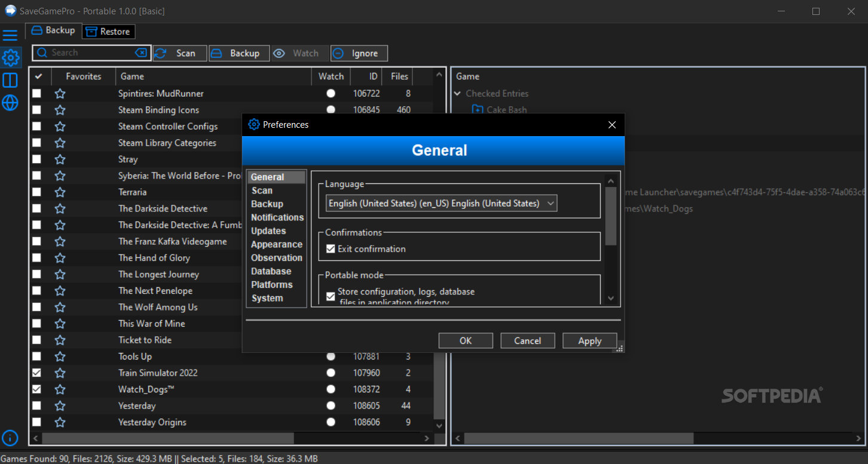Toggle Store configuration in application directory

tap(331, 296)
